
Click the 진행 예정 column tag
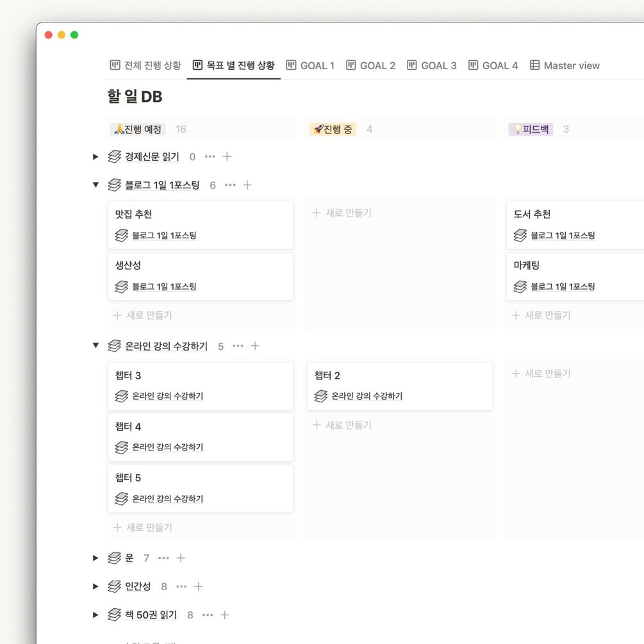pyautogui.click(x=138, y=129)
